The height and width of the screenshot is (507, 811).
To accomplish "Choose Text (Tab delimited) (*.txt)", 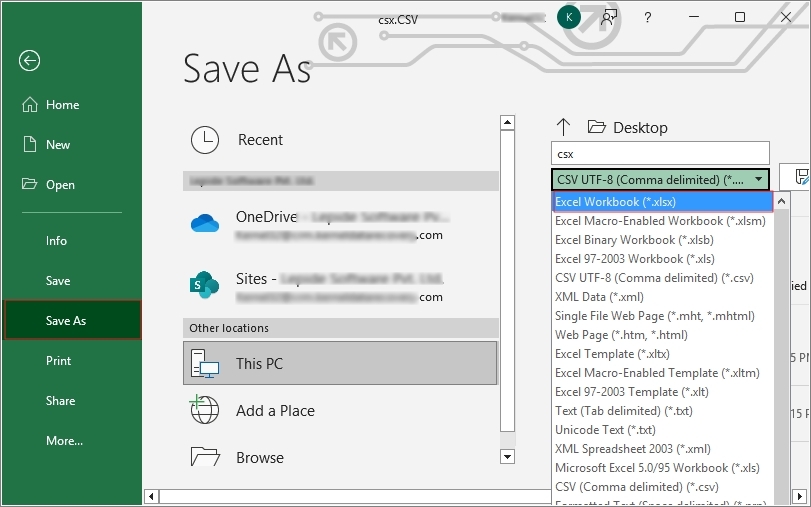I will [x=663, y=411].
